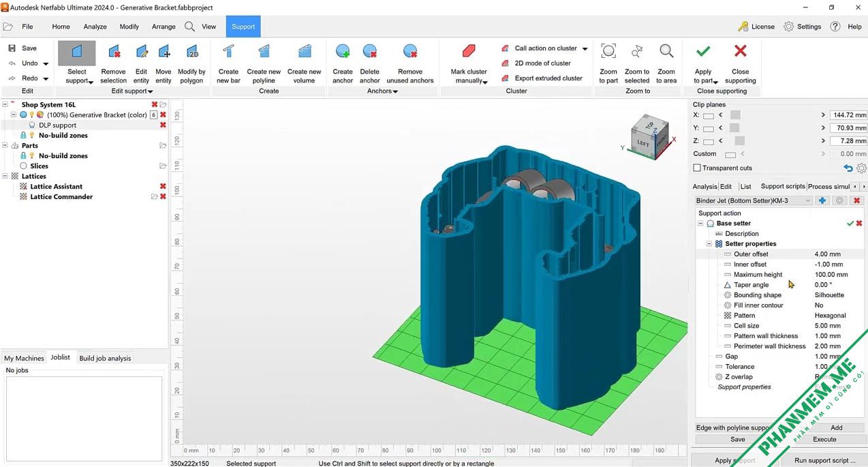Click the Remove selection icon

click(x=113, y=52)
